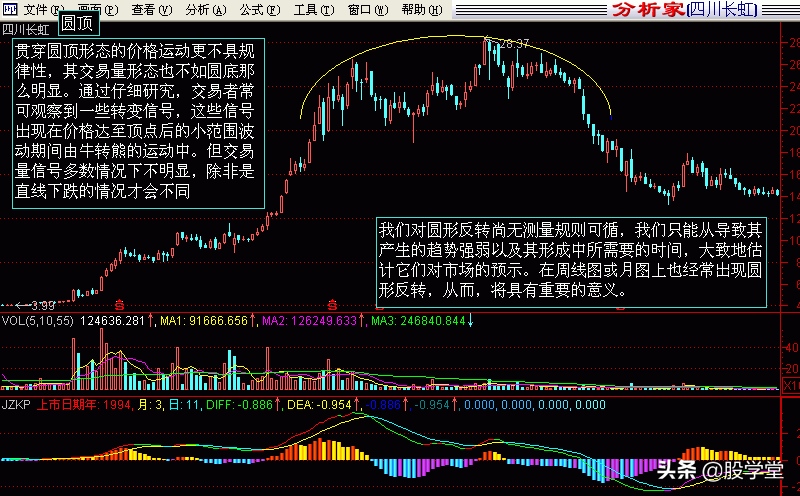Viewport: 800px width, 496px height.
Task: Click the MA2: 126249.633 value
Action: [x=309, y=321]
